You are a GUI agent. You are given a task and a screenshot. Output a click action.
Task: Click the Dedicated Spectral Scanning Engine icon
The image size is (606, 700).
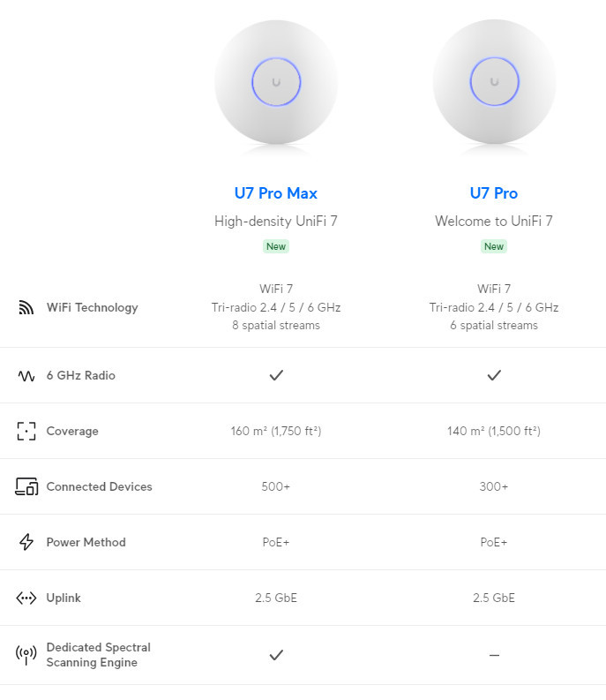point(26,655)
